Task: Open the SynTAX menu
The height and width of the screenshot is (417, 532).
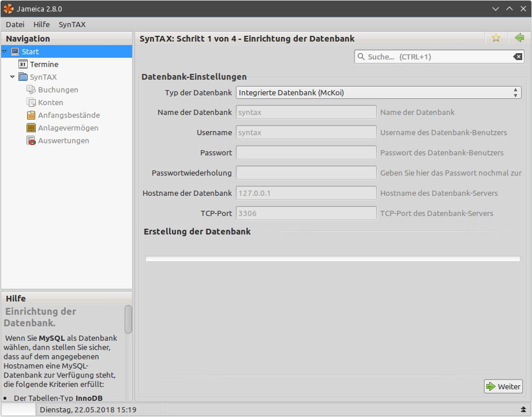Action: 72,24
